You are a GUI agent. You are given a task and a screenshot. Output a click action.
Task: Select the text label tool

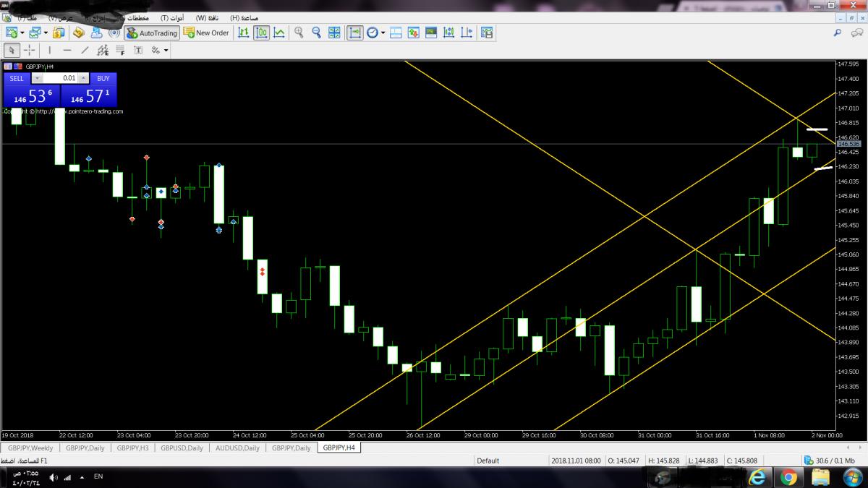137,51
